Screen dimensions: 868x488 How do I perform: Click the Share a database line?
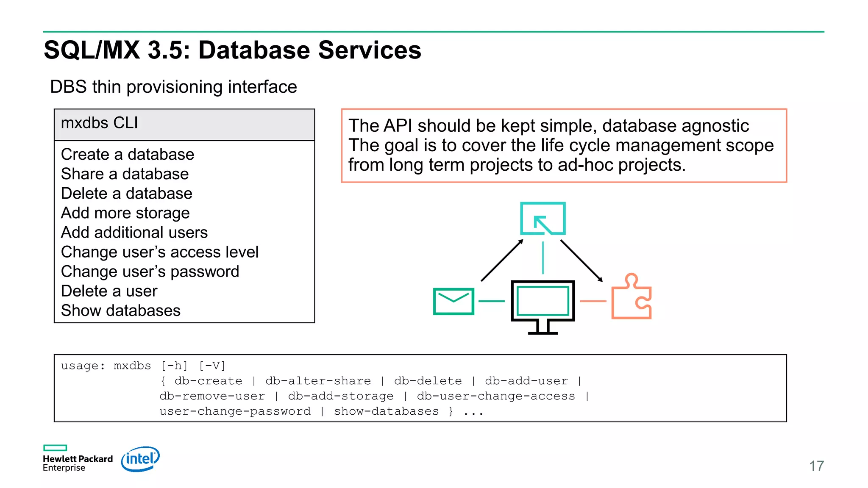[125, 174]
